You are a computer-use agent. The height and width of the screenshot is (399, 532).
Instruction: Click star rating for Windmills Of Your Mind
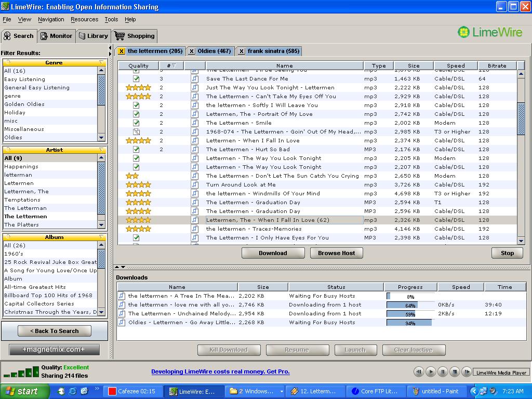tap(138, 193)
